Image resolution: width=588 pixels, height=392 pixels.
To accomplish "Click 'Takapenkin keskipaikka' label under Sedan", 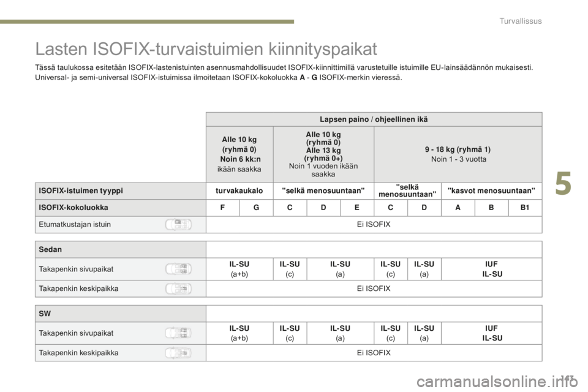I will click(79, 288).
